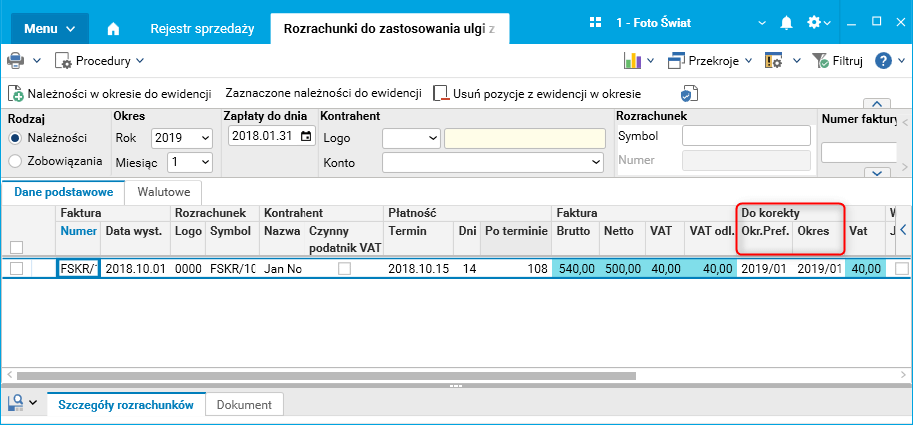Collapse side panel with blue left arrow
Image resolution: width=913 pixels, height=425 pixels.
click(903, 229)
